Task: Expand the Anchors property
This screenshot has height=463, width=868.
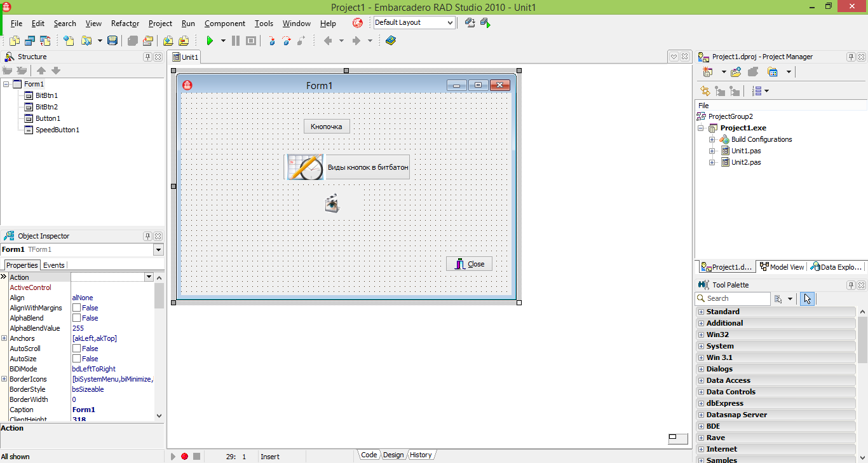Action: click(4, 338)
